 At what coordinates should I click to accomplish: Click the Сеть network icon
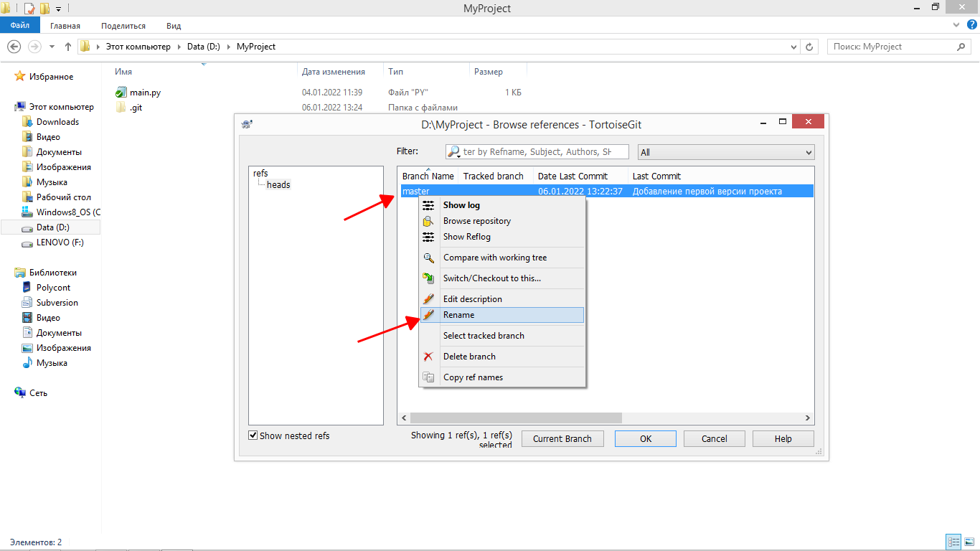click(20, 393)
